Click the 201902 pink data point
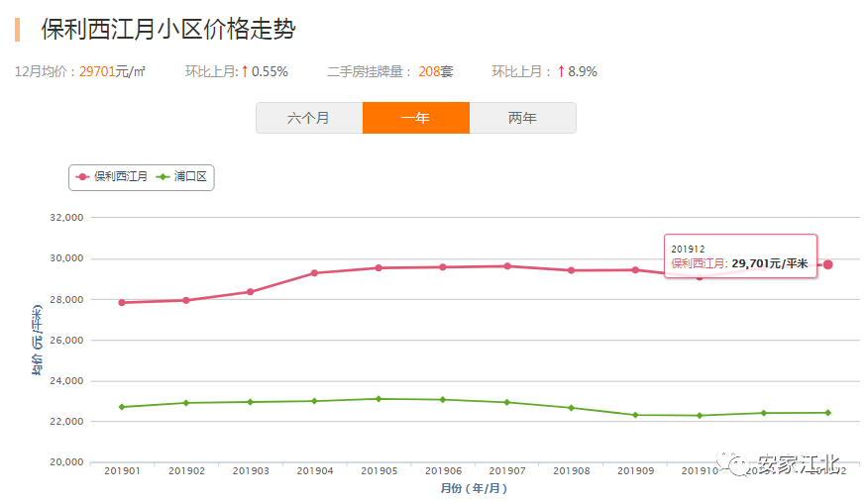This screenshot has width=868, height=502. [x=186, y=300]
